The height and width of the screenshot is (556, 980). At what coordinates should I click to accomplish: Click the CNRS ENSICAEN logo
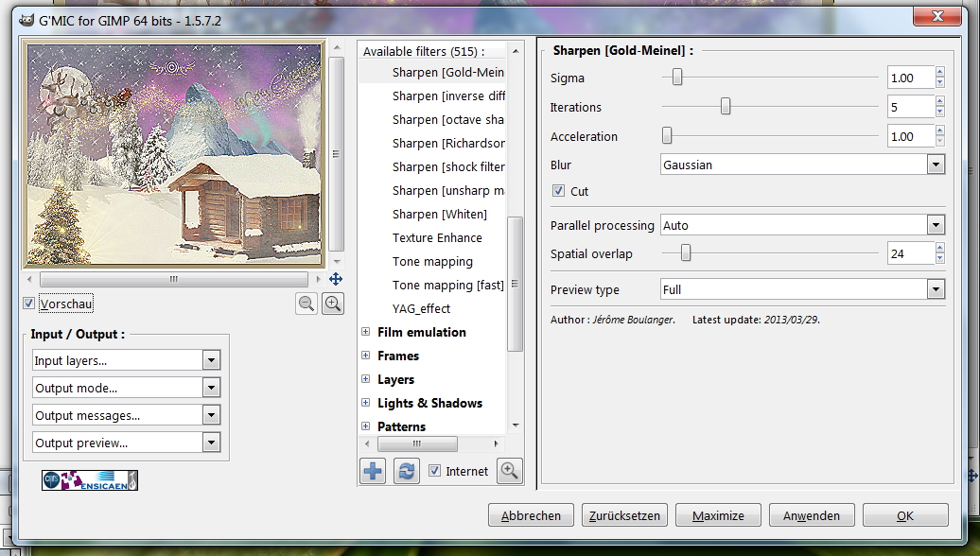90,480
